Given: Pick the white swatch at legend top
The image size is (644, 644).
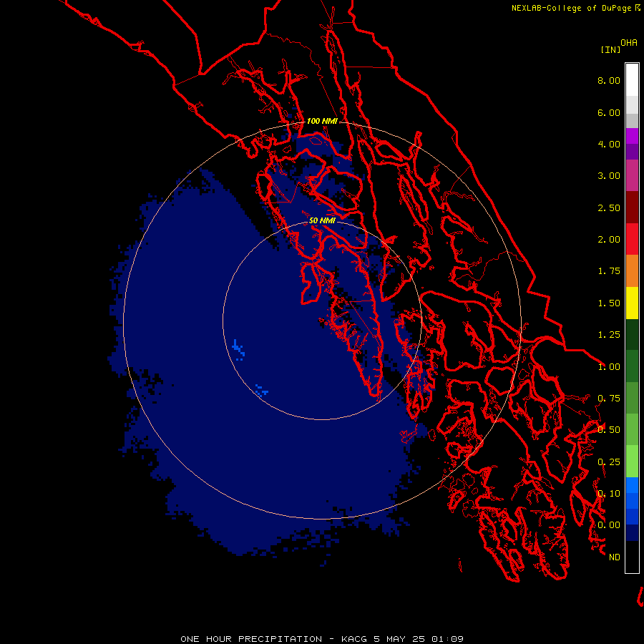Looking at the screenshot, I should click(632, 79).
